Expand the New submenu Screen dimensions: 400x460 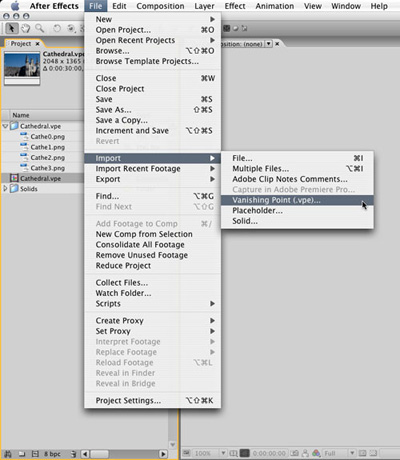[153, 19]
